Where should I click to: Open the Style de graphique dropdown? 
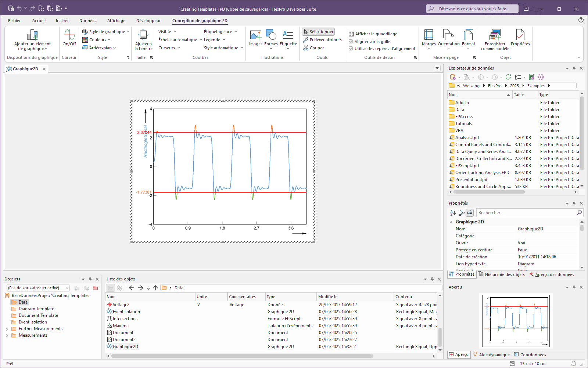[106, 32]
